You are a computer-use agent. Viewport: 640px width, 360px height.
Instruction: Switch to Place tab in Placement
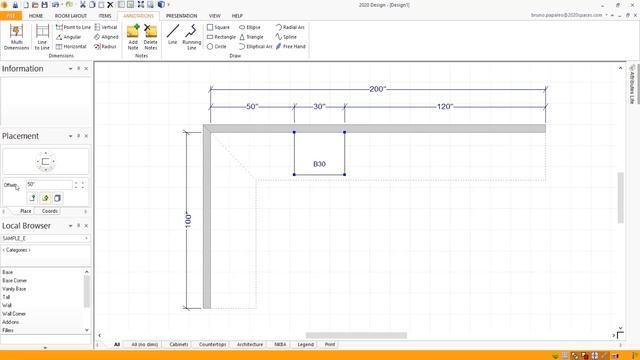coord(25,211)
